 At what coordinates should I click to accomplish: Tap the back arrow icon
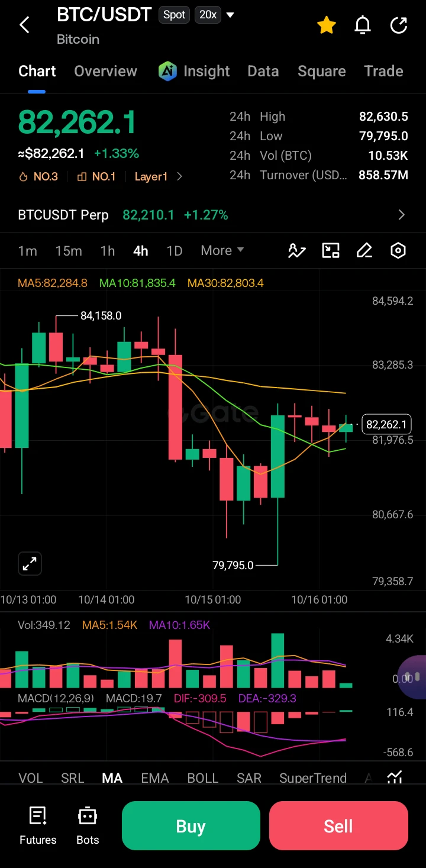pyautogui.click(x=24, y=25)
